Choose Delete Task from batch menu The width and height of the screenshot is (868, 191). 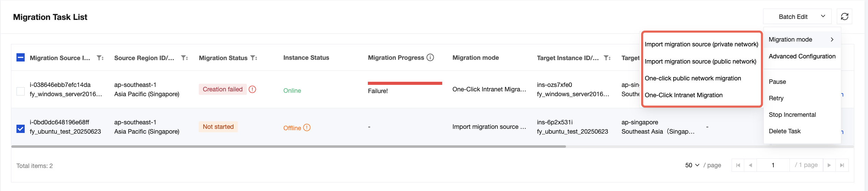784,131
